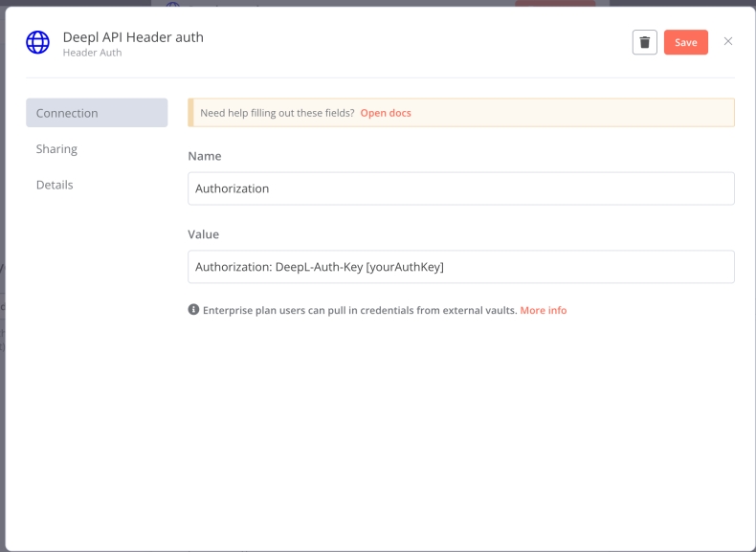Click the Header Auth subtitle text
Image resolution: width=756 pixels, height=552 pixels.
click(92, 54)
